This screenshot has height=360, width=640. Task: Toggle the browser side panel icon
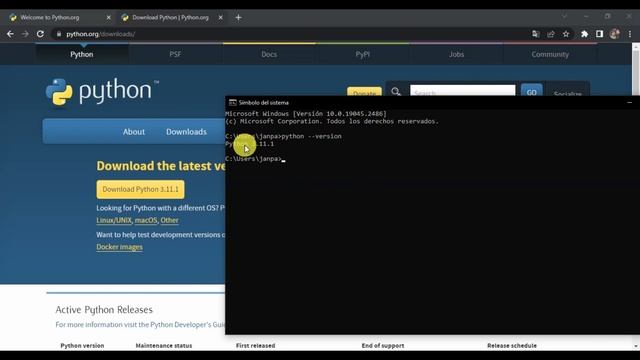599,34
